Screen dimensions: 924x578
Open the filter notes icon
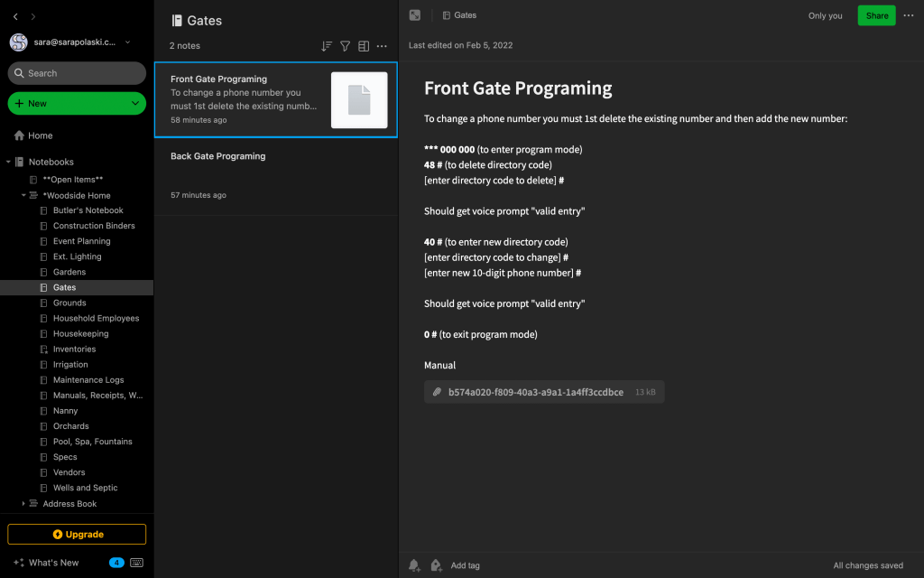345,46
